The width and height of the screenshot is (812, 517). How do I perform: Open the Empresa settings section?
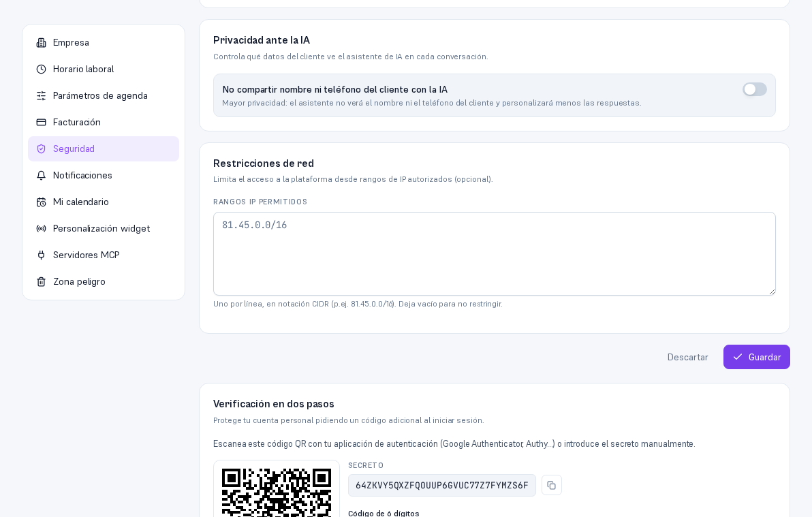pyautogui.click(x=104, y=42)
